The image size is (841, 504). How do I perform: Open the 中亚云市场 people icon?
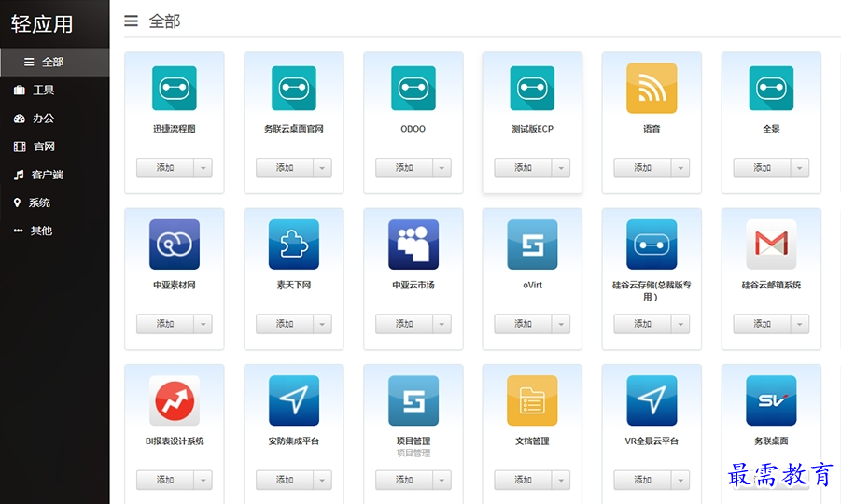point(413,244)
